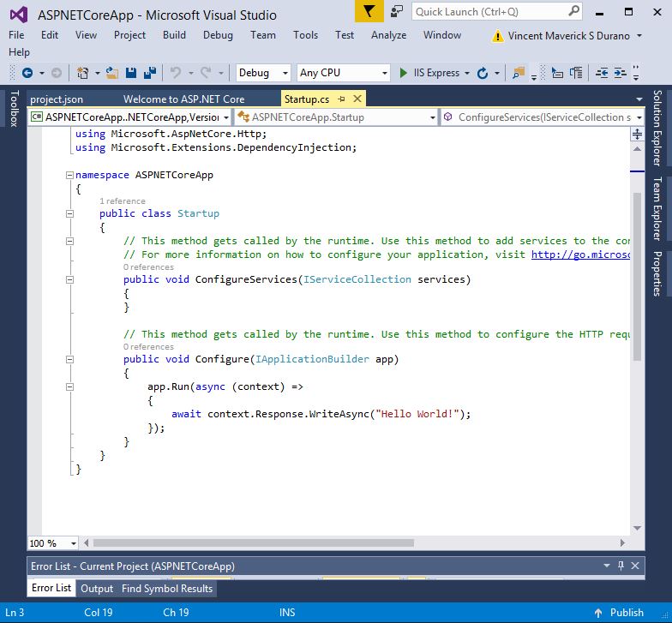Collapse the Configure method outline
This screenshot has height=623, width=672.
coord(69,359)
